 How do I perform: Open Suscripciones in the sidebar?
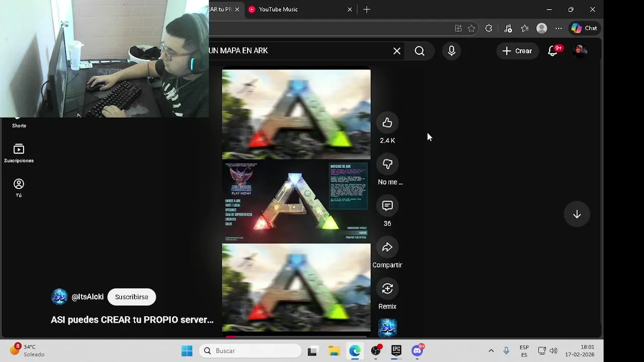[19, 153]
